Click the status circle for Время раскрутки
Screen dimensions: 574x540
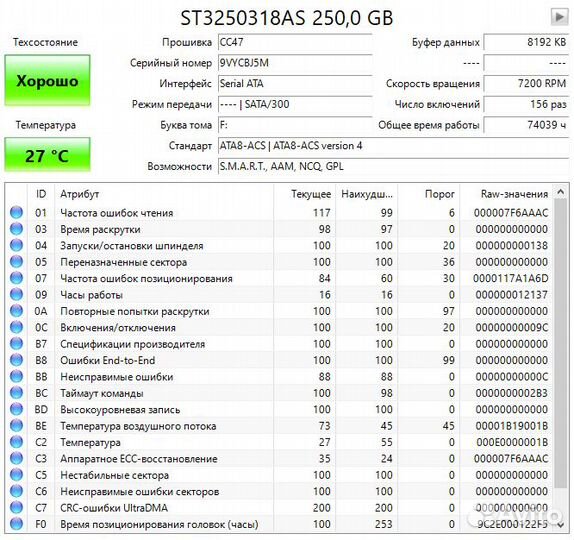[16, 229]
